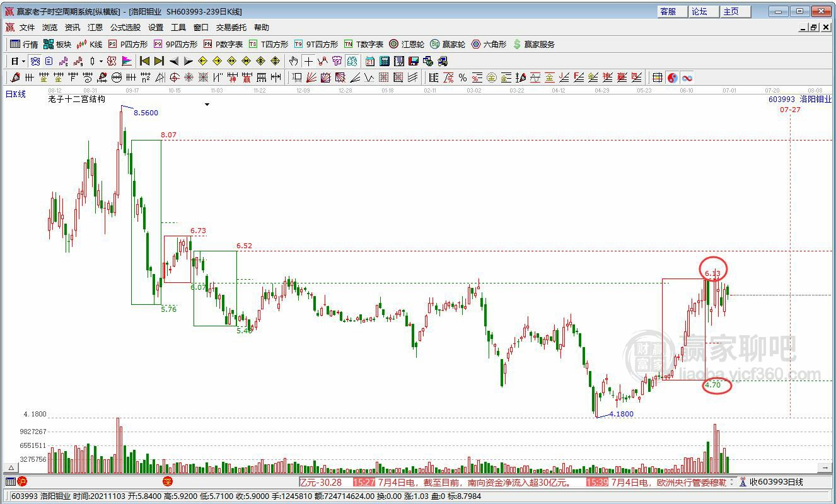Jump to the last bar with the green skip-forward arrow
Image resolution: width=836 pixels, height=504 pixels.
[x=159, y=61]
